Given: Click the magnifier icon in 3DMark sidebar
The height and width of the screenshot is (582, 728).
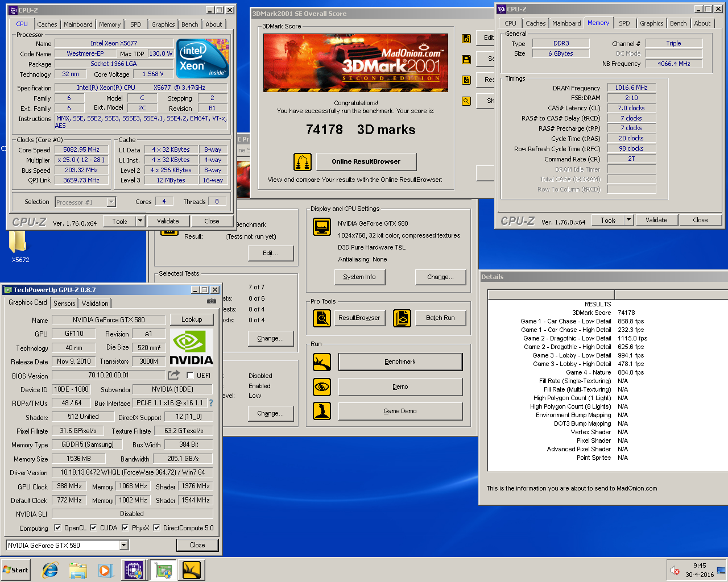Looking at the screenshot, I should pos(466,101).
